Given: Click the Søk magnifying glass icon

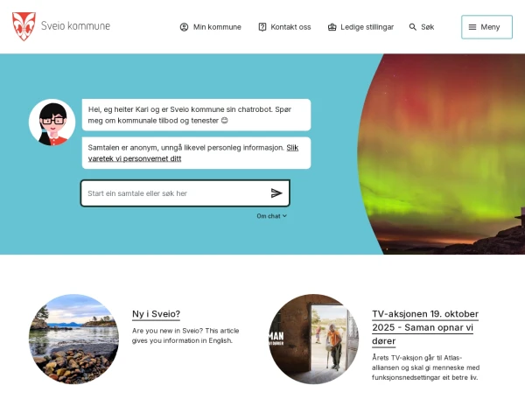Looking at the screenshot, I should tap(412, 27).
